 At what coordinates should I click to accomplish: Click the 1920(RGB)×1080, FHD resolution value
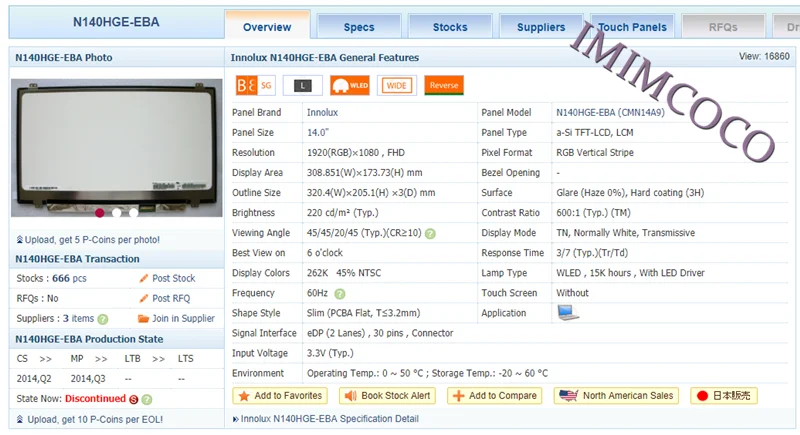coord(356,152)
